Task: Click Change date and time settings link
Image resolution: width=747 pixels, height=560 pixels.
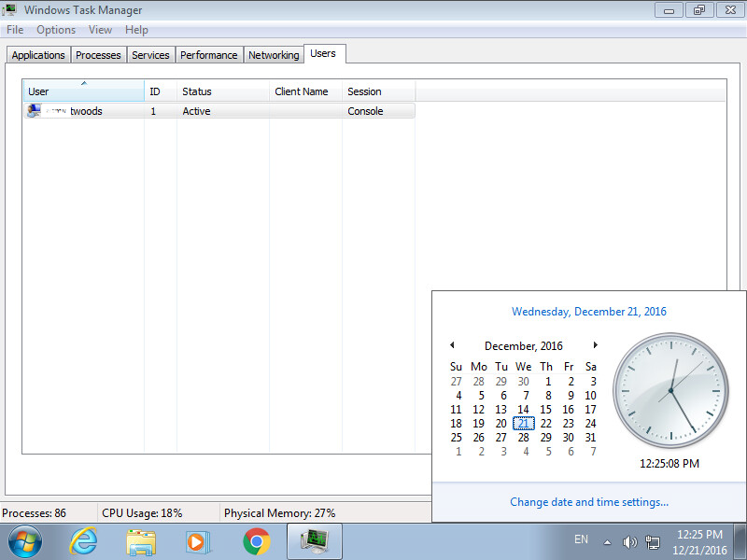Action: 589,502
